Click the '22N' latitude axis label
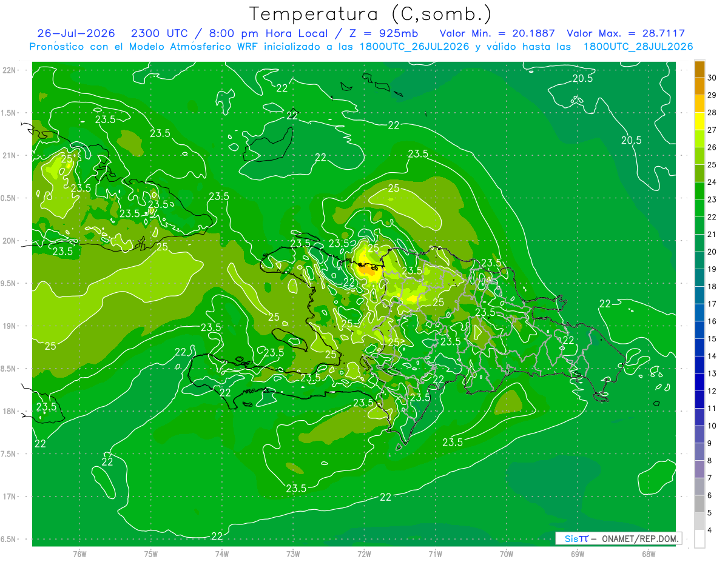The width and height of the screenshot is (728, 562). point(9,70)
